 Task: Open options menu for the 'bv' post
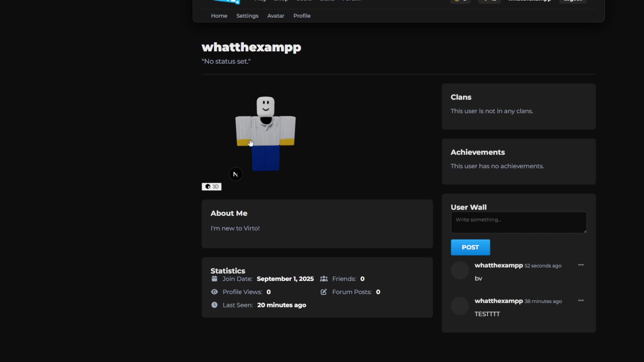(x=581, y=265)
